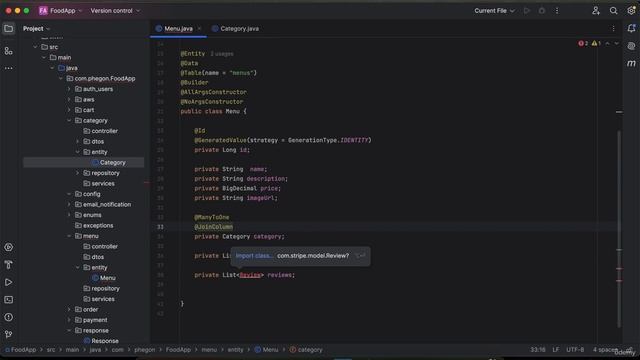Switch to the Category.java tab
The image size is (640, 360).
point(236,29)
